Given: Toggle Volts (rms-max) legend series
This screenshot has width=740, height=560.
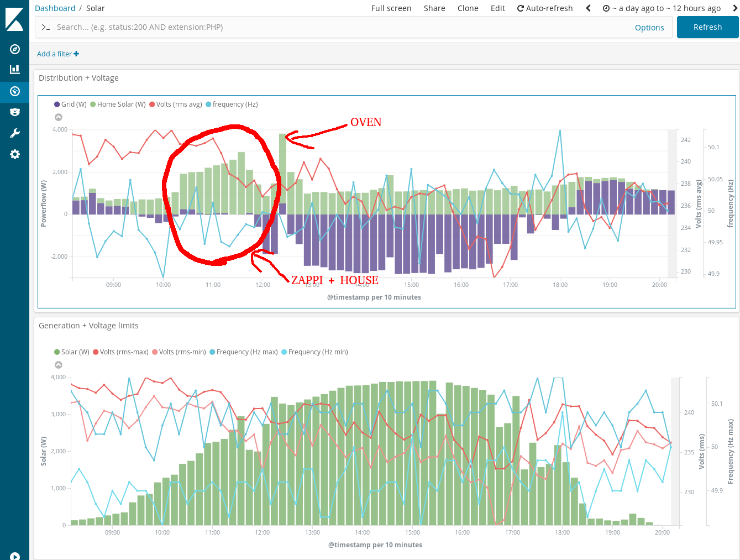Looking at the screenshot, I should [x=120, y=352].
